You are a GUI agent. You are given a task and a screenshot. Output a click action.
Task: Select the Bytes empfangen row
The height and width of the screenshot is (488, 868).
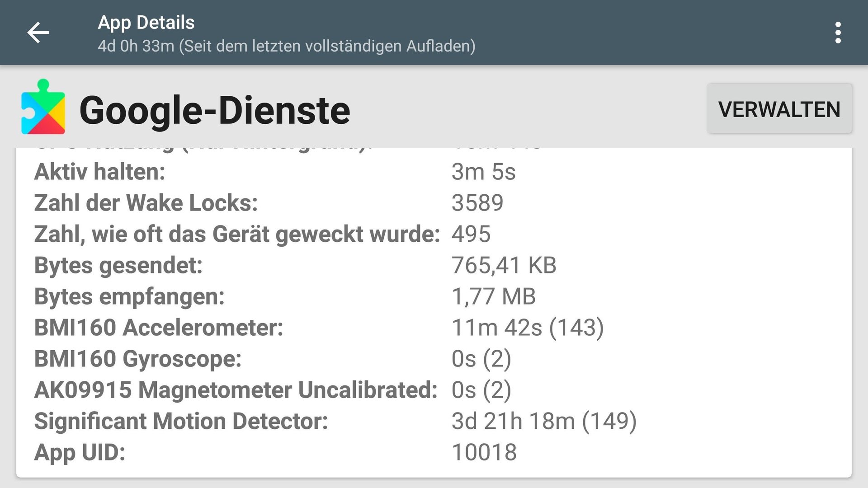434,296
